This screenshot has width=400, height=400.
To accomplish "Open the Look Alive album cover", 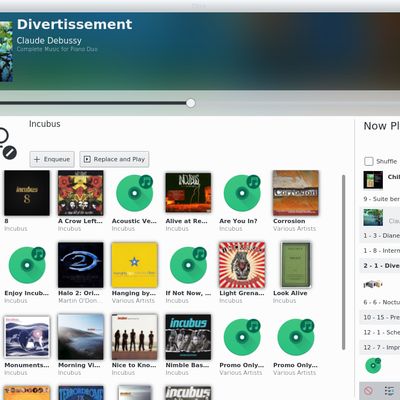I will pyautogui.click(x=296, y=265).
